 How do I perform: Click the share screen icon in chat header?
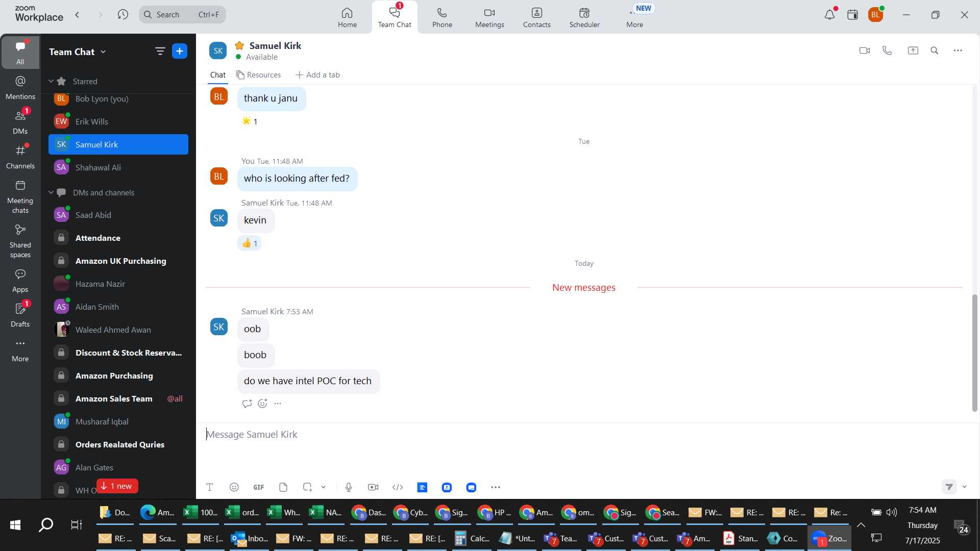click(913, 51)
